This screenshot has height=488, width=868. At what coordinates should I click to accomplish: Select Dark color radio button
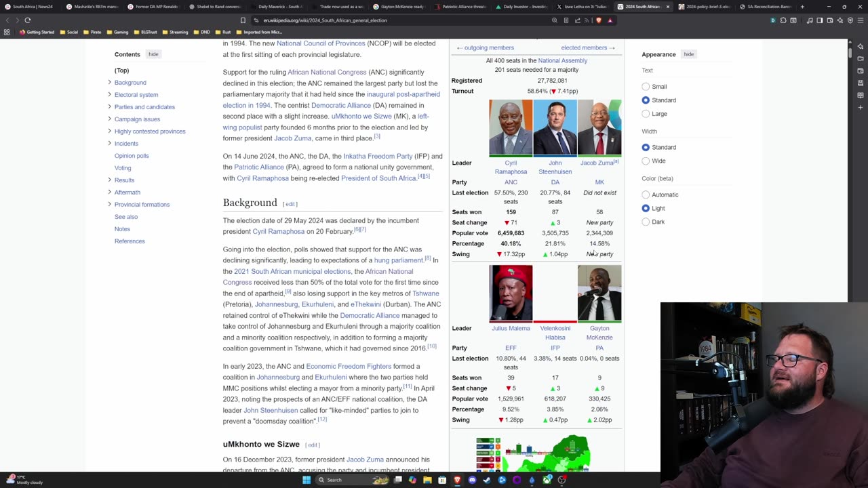click(646, 222)
